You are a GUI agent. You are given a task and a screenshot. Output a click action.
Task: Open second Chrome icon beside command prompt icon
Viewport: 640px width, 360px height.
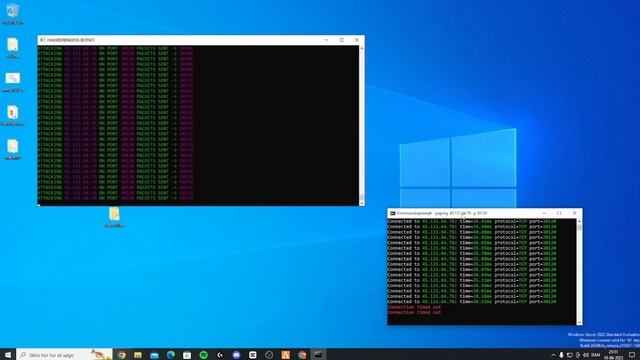[302, 355]
